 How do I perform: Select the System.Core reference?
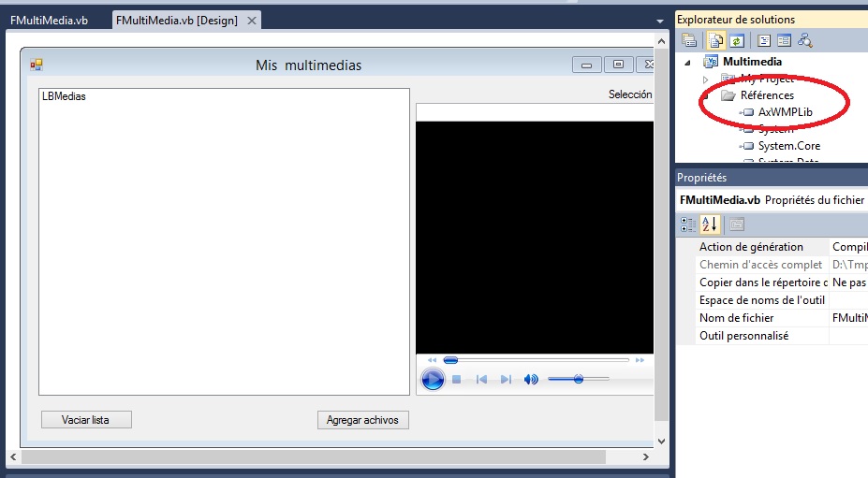[x=788, y=146]
